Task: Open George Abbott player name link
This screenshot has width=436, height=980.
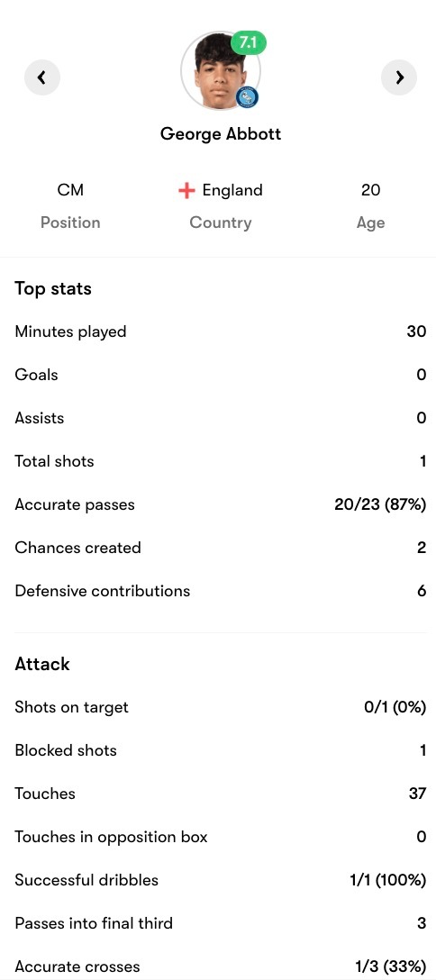Action: click(x=221, y=133)
